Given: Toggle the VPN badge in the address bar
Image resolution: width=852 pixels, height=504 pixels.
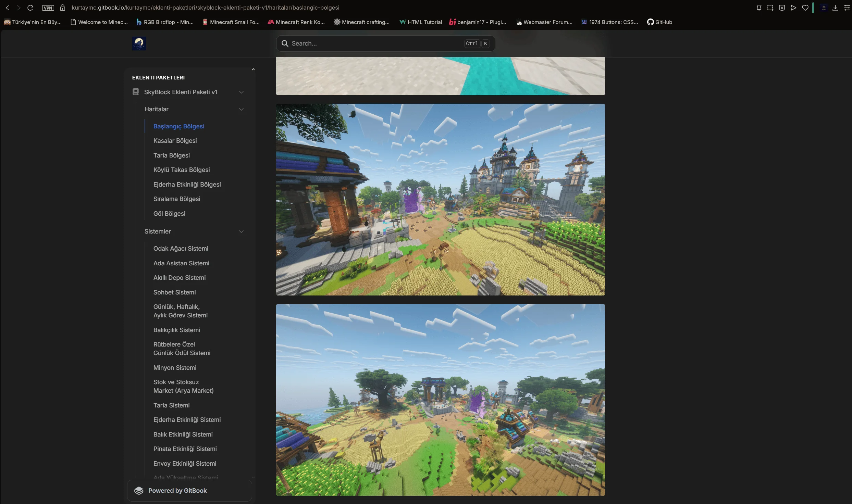Looking at the screenshot, I should [x=48, y=8].
